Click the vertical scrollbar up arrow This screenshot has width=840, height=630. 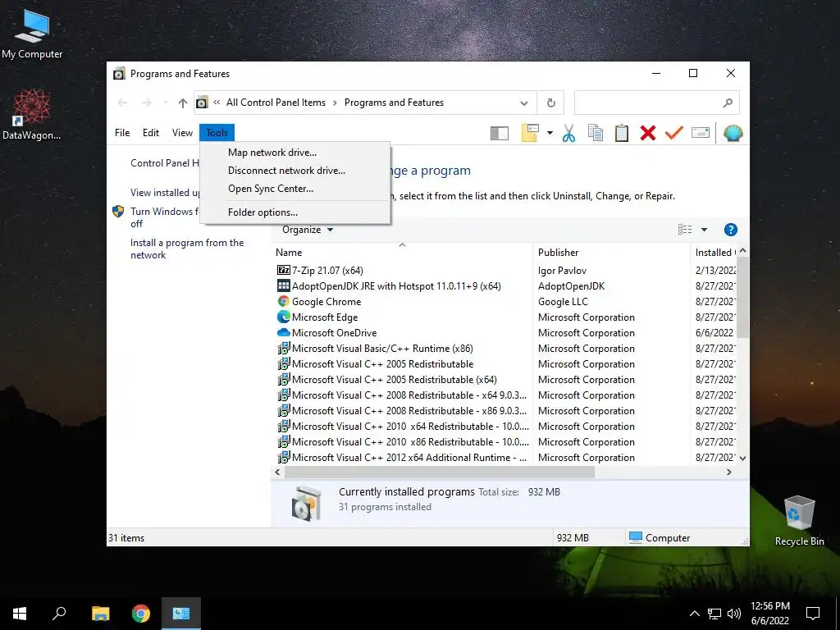pyautogui.click(x=742, y=251)
